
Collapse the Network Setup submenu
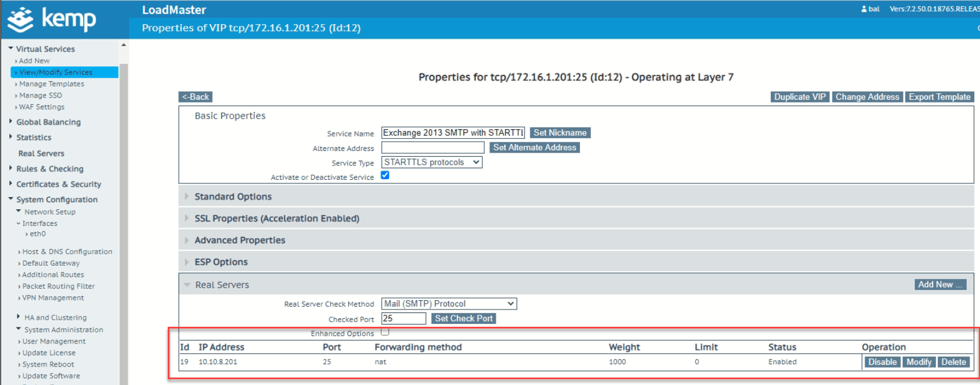(x=50, y=212)
